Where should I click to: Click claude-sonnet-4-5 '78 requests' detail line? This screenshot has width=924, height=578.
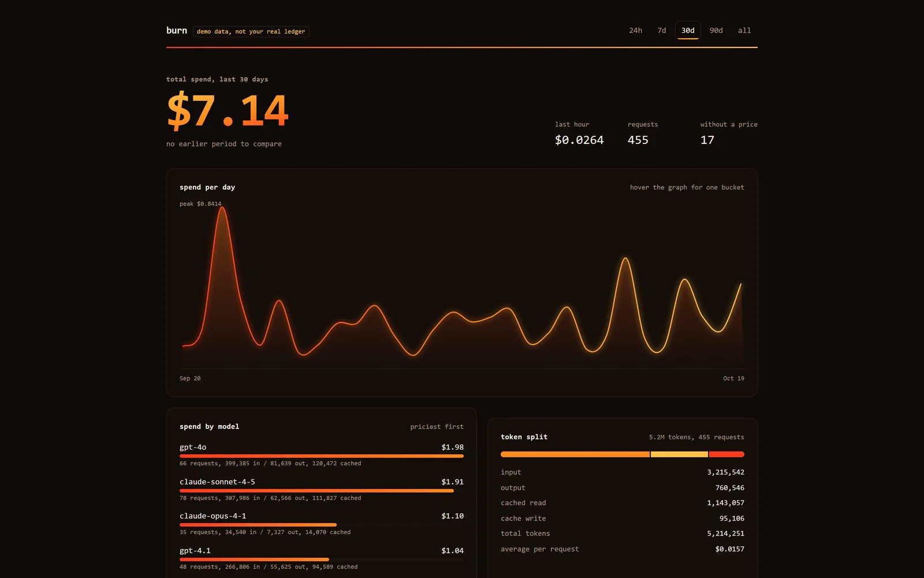270,498
